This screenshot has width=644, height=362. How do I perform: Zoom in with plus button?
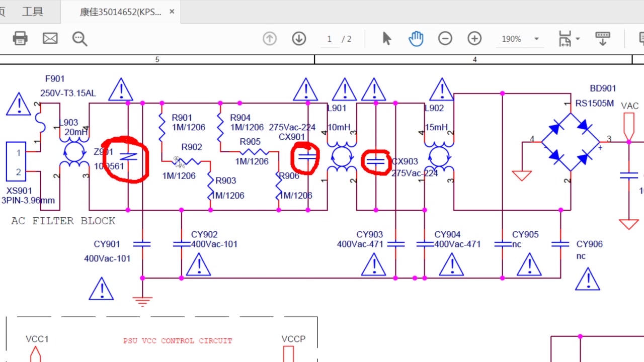pyautogui.click(x=474, y=39)
